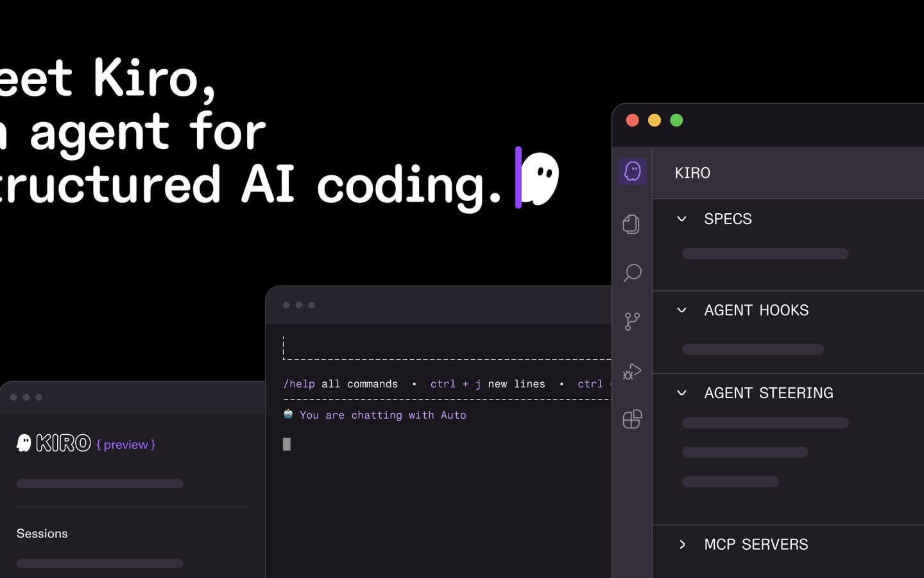Open the Explorer files icon
The height and width of the screenshot is (578, 924).
[631, 224]
